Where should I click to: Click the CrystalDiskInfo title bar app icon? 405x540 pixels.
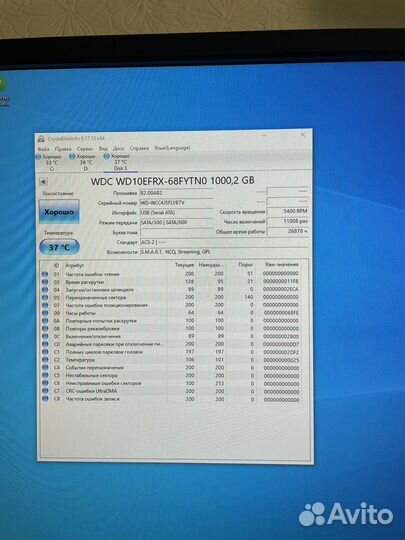click(x=41, y=139)
